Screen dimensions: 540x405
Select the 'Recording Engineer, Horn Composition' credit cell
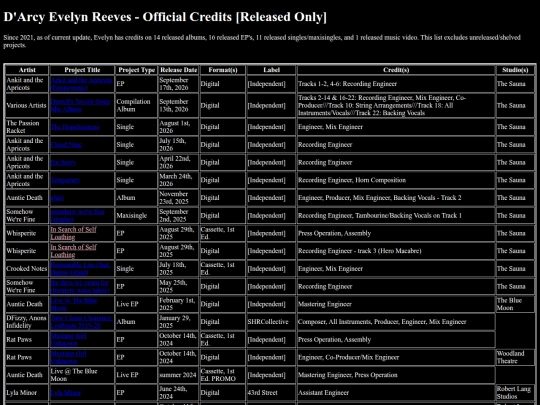pos(396,180)
